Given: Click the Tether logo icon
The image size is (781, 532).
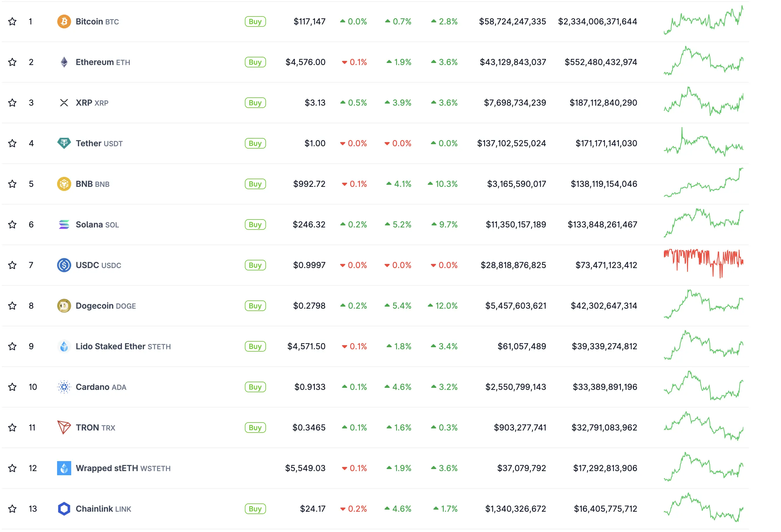Looking at the screenshot, I should [64, 144].
